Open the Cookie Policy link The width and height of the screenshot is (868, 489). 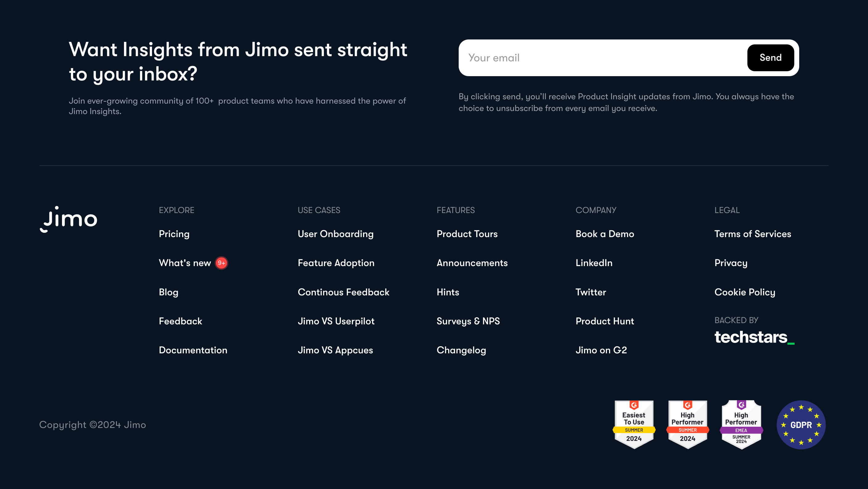[x=745, y=292]
